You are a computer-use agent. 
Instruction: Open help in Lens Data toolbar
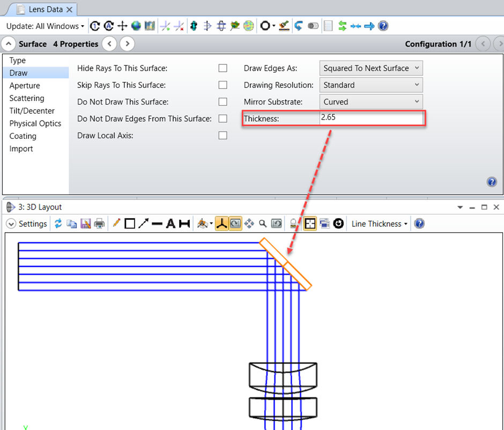coord(383,26)
